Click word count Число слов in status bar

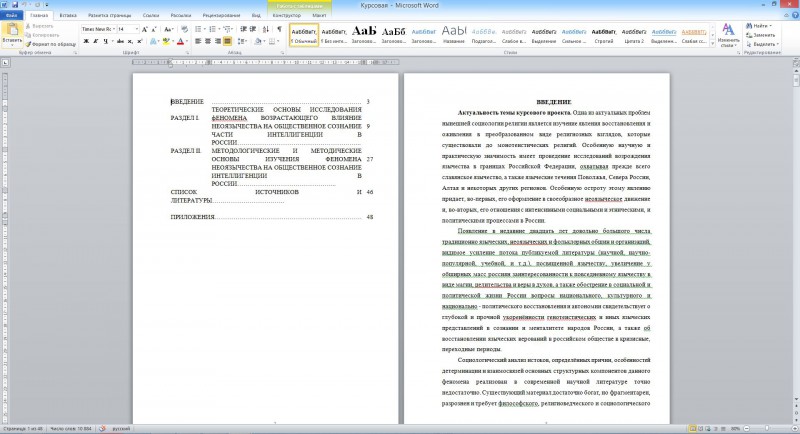(71, 429)
